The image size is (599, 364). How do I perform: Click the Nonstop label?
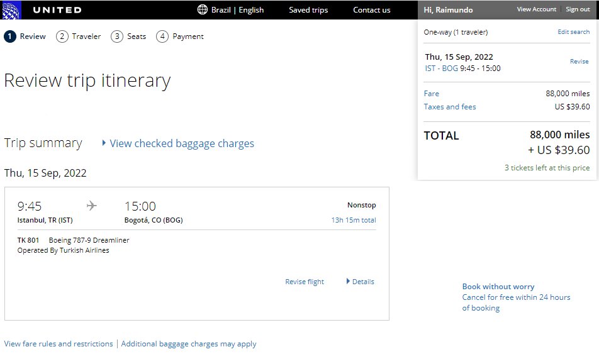[x=361, y=205]
